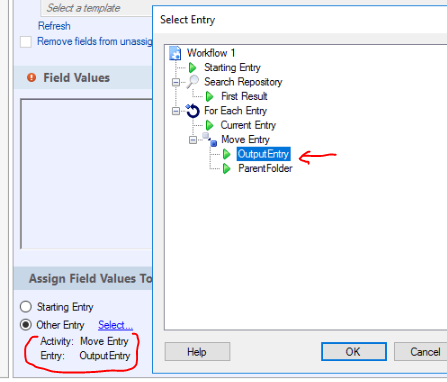This screenshot has height=382, width=447.
Task: Click ParentFolder green arrow icon
Action: 227,168
